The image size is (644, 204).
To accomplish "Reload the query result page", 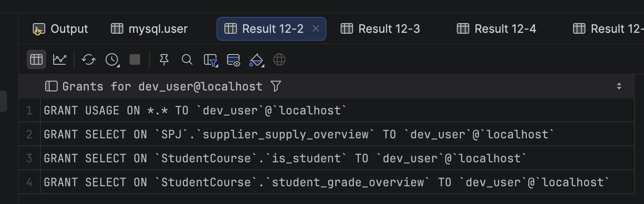I will pyautogui.click(x=89, y=59).
